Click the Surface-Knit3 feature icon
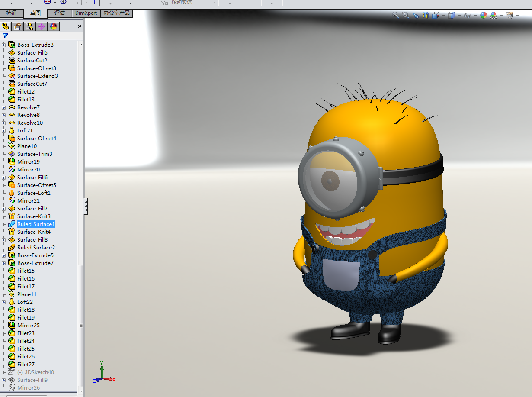The image size is (532, 397). point(12,216)
